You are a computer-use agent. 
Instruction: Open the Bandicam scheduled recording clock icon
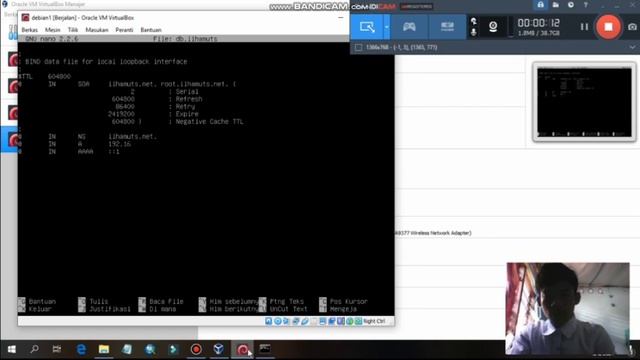pos(571,5)
